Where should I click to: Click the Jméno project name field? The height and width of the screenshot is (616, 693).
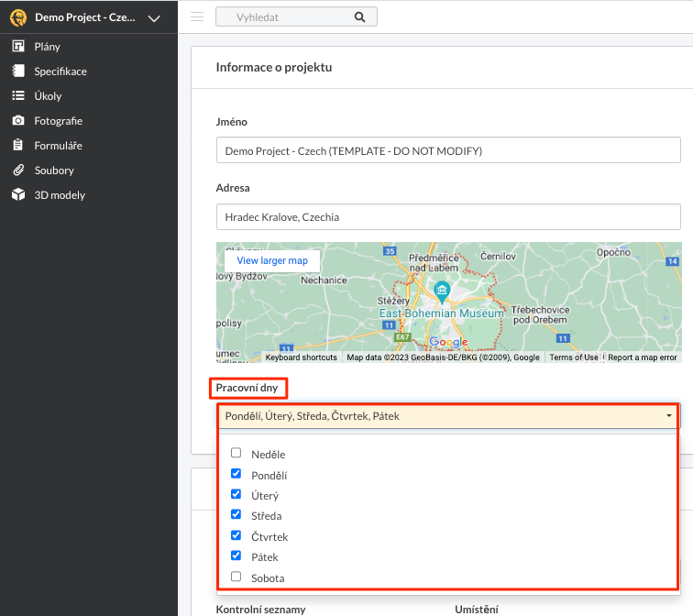tap(448, 150)
